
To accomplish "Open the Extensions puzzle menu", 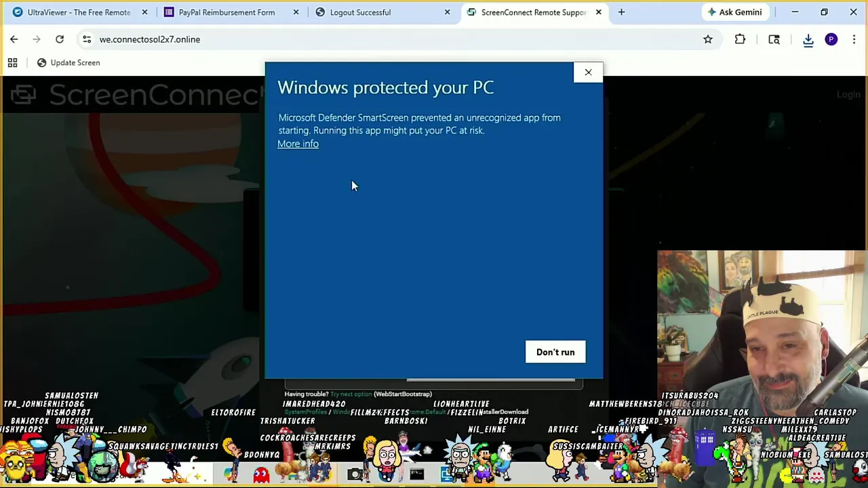I will click(740, 39).
